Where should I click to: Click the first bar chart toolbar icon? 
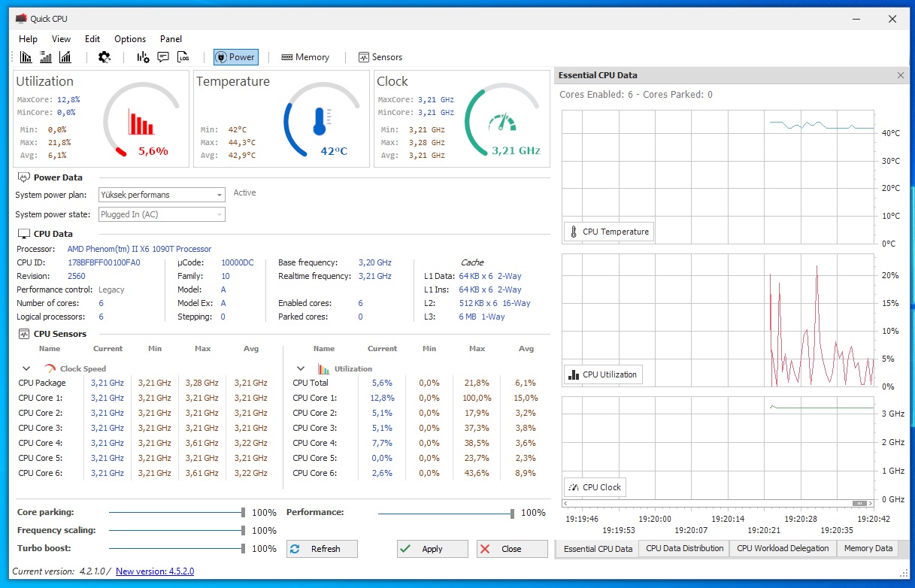[26, 57]
